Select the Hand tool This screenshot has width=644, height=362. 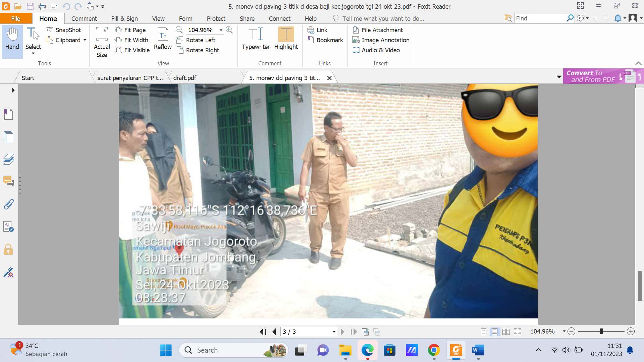point(12,39)
